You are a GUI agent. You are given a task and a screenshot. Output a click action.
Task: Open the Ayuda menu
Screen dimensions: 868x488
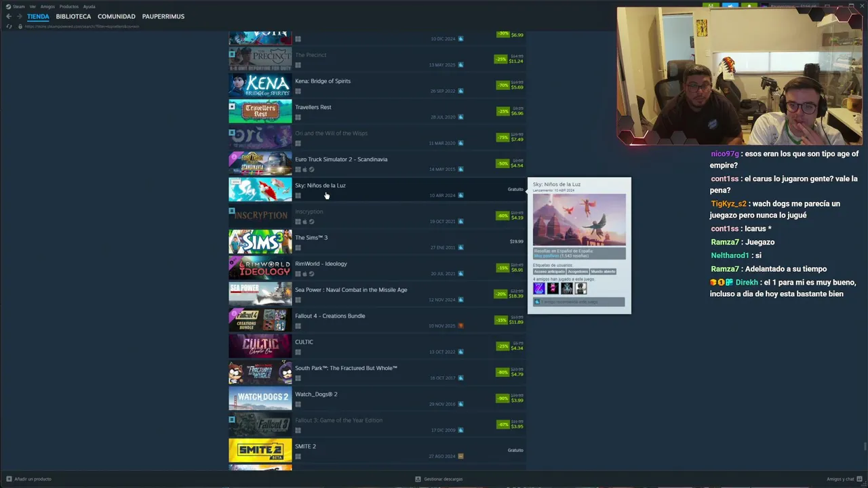[x=89, y=7]
